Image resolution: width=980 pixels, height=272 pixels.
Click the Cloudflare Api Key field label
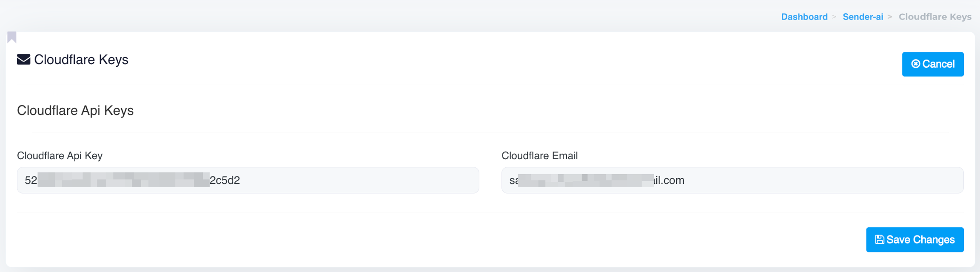(x=60, y=156)
